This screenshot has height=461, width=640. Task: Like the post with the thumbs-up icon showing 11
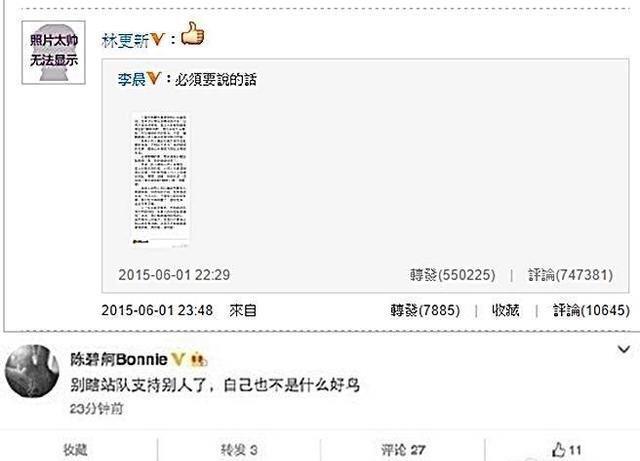[567, 450]
